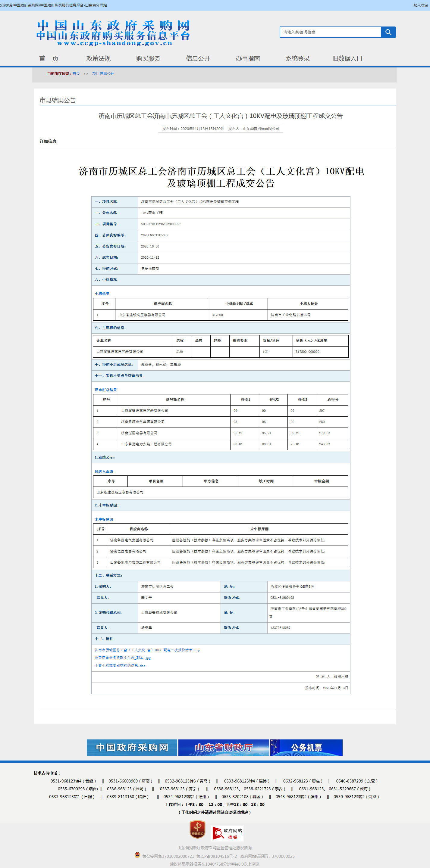
Task: Open the 山东省财政厅 banner
Action: click(x=223, y=747)
